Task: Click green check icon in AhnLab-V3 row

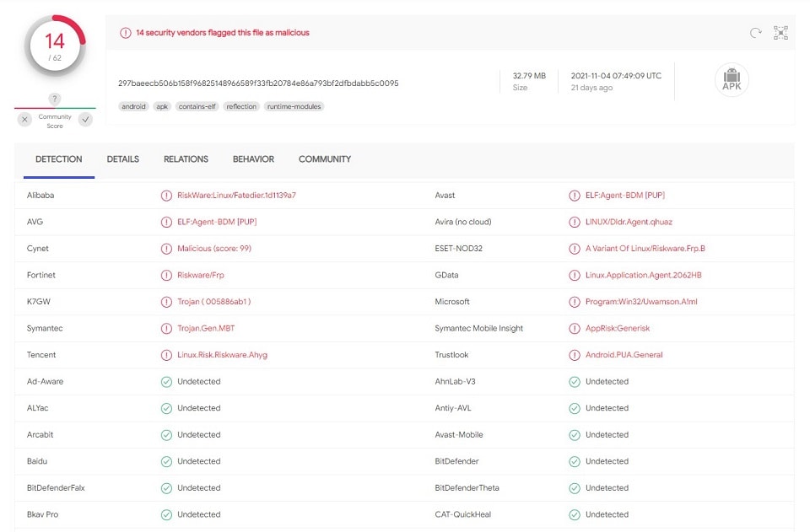Action: (575, 382)
